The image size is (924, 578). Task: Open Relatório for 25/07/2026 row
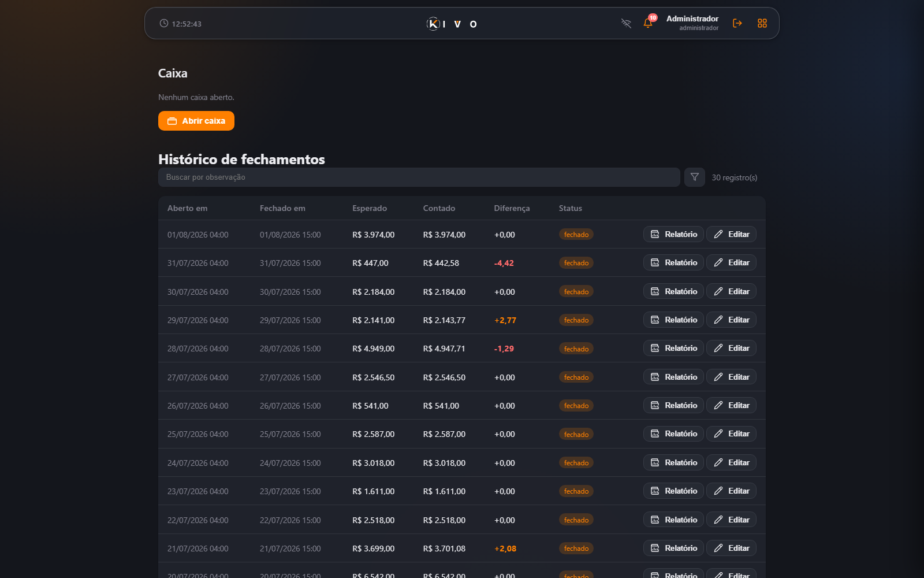(673, 433)
